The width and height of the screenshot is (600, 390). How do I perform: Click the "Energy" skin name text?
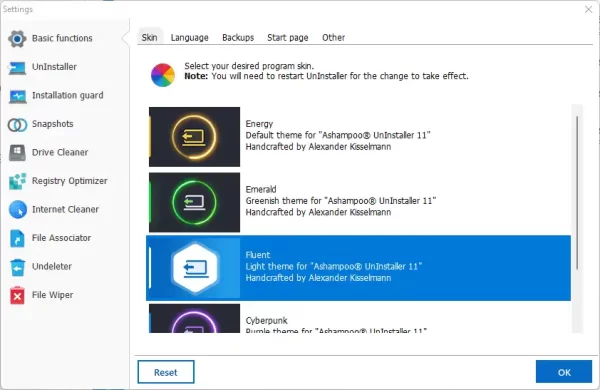[259, 124]
